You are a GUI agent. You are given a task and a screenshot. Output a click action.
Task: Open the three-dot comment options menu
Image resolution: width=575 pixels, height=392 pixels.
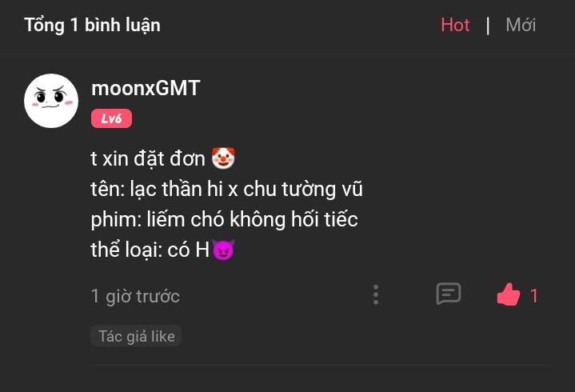click(x=376, y=294)
